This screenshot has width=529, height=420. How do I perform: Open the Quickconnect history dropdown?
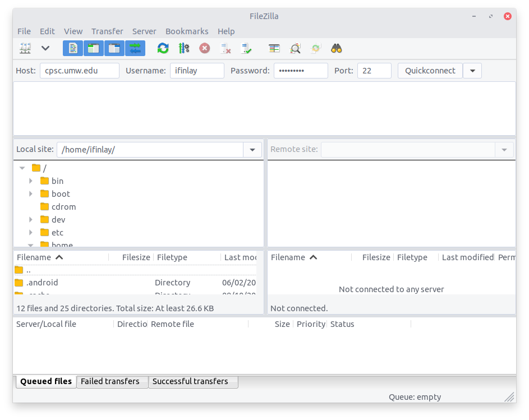tap(472, 71)
